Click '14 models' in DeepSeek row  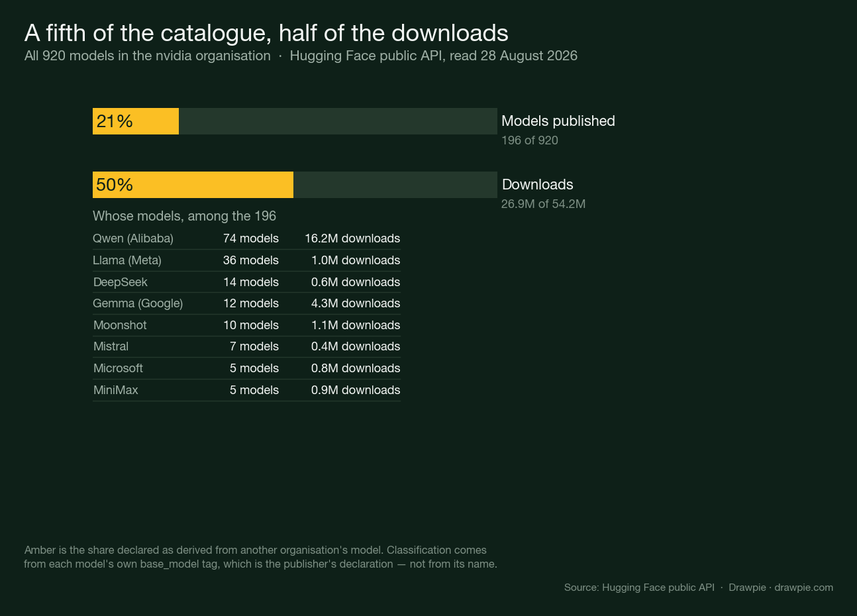251,282
